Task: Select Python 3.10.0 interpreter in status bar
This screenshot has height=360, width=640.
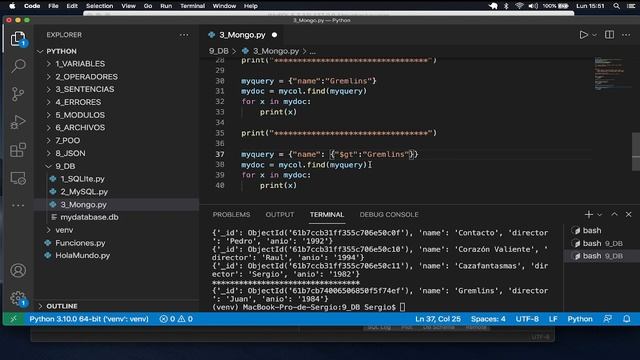Action: 89,319
